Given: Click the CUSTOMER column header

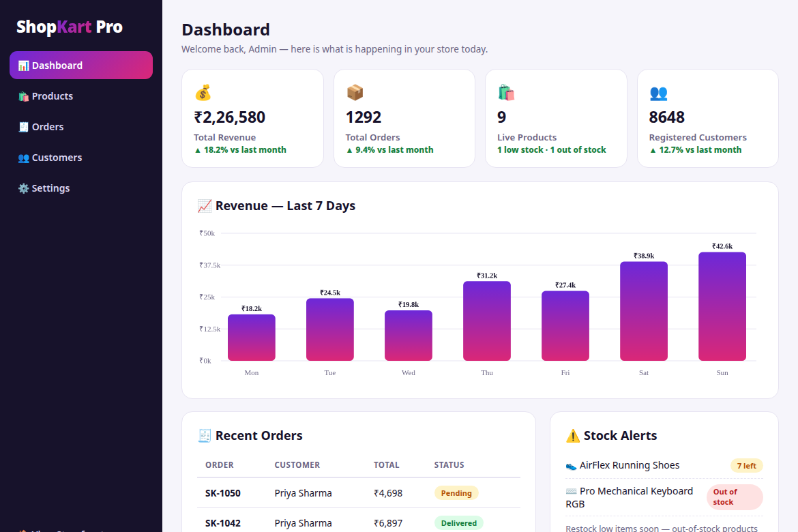Looking at the screenshot, I should [x=297, y=464].
